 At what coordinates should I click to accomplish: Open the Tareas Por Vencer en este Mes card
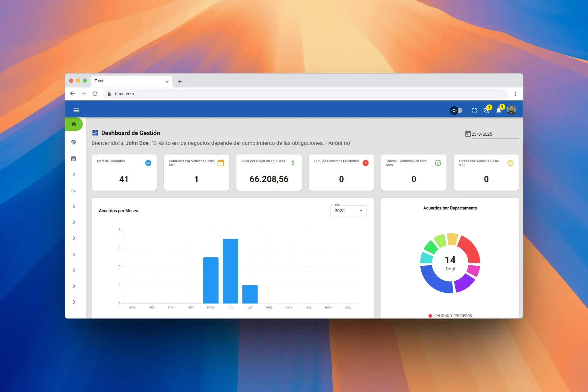pyautogui.click(x=486, y=173)
